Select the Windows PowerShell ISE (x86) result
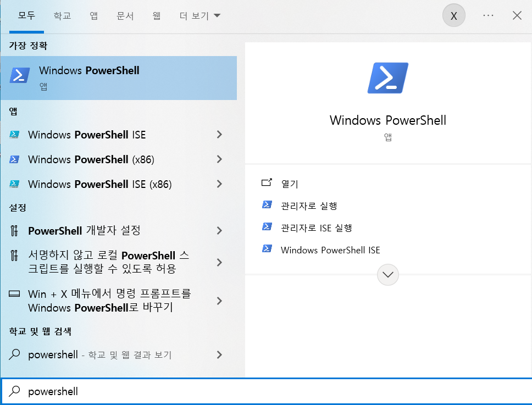The height and width of the screenshot is (405, 532). click(119, 184)
